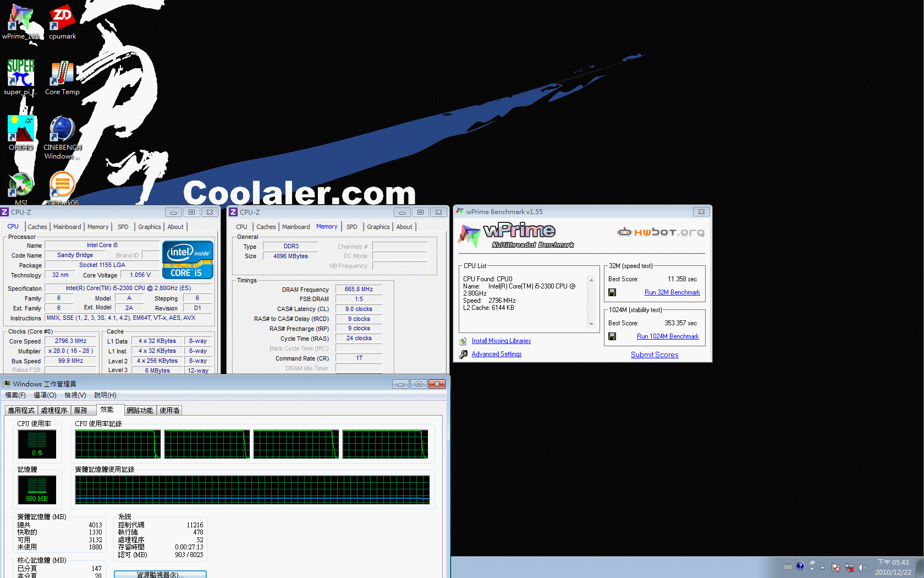
Task: Show hidden tray icons arrow
Action: tap(823, 567)
